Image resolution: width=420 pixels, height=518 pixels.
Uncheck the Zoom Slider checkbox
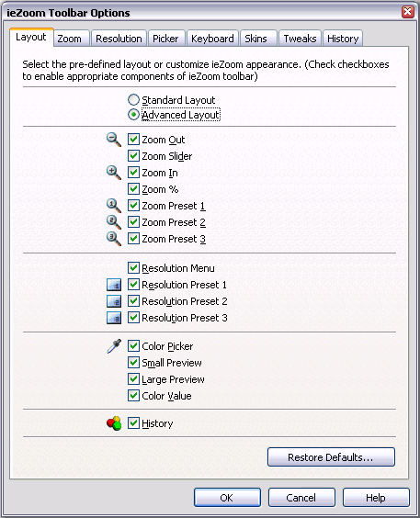point(133,155)
